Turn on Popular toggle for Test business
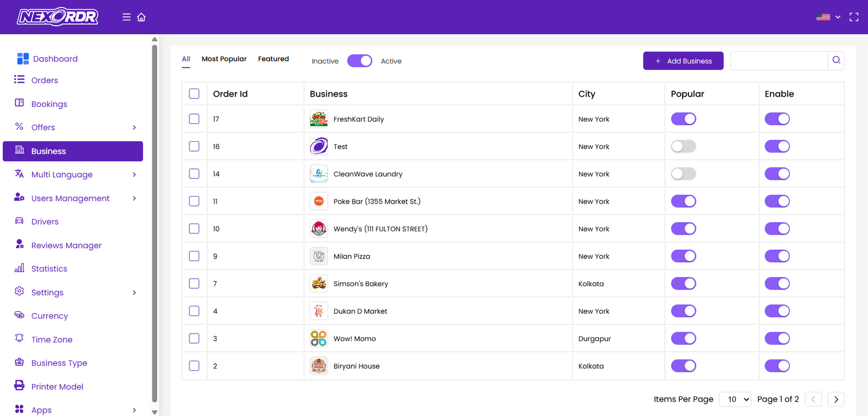868x416 pixels. 684,146
